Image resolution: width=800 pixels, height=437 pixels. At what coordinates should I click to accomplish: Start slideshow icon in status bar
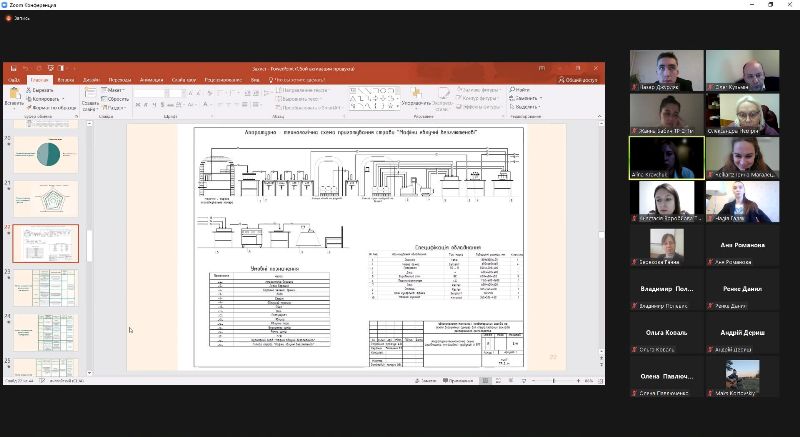pyautogui.click(x=523, y=381)
